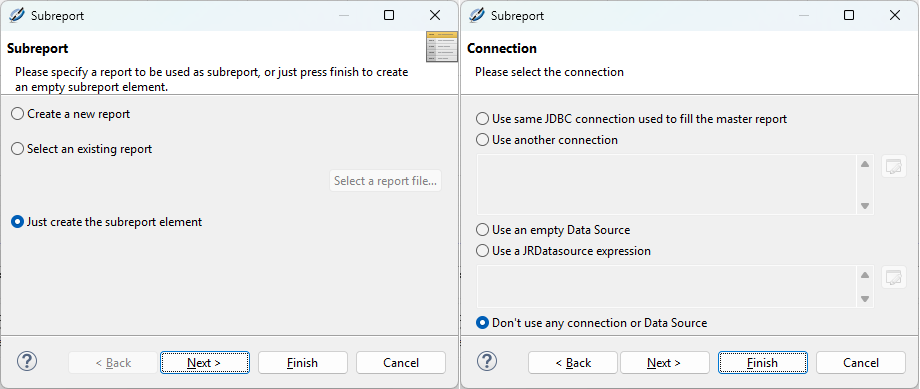Viewport: 920px width, 389px height.
Task: Click up arrow of connection expression box
Action: pos(865,164)
